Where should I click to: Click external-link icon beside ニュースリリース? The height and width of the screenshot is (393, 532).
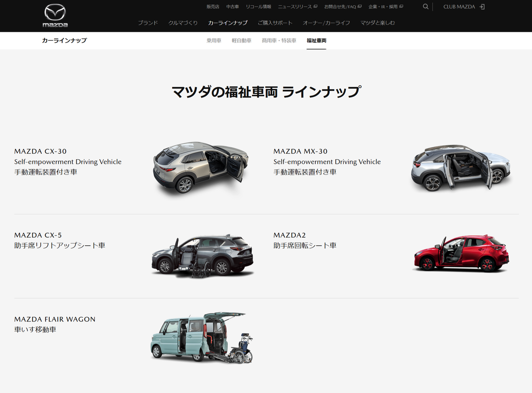click(x=316, y=7)
